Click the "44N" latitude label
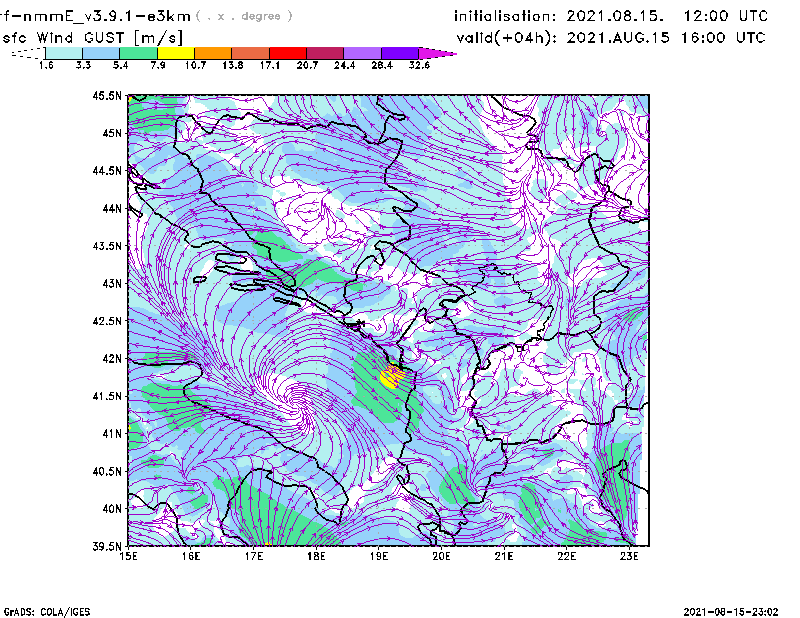 112,208
